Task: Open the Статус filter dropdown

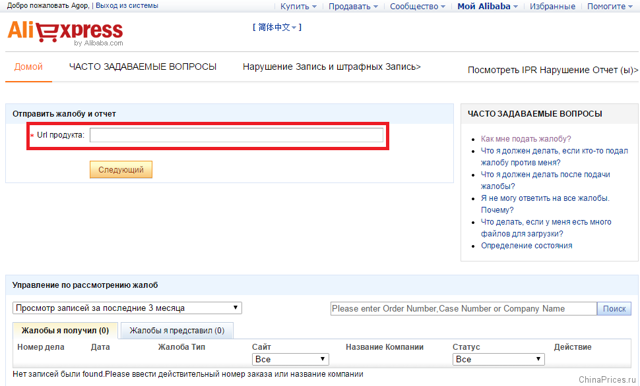Action: pos(498,359)
